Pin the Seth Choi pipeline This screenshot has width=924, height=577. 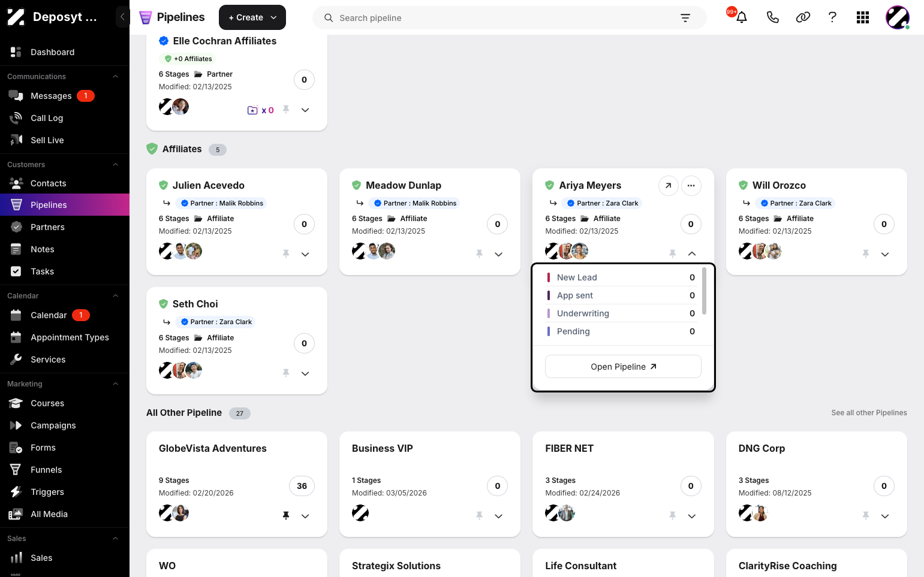pyautogui.click(x=286, y=373)
